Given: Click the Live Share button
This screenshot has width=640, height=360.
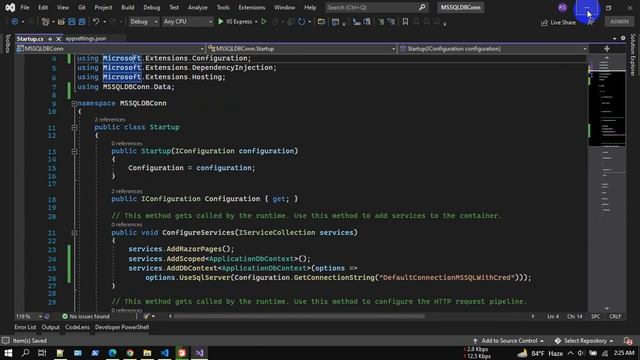Looking at the screenshot, I should pyautogui.click(x=558, y=22).
